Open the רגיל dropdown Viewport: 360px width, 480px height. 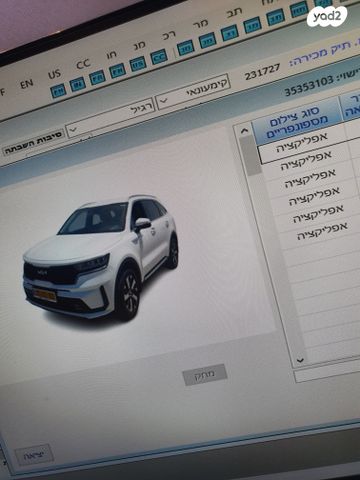[110, 117]
